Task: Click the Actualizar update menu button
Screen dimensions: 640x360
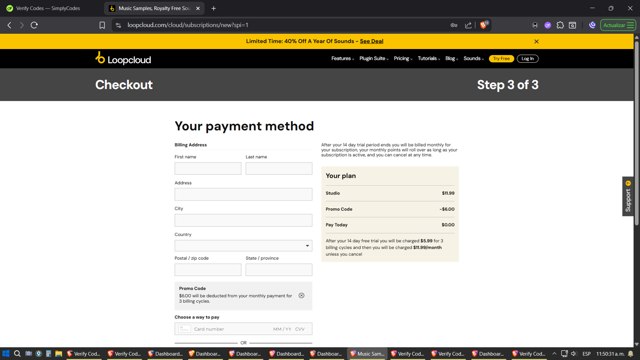Action: coord(618,25)
